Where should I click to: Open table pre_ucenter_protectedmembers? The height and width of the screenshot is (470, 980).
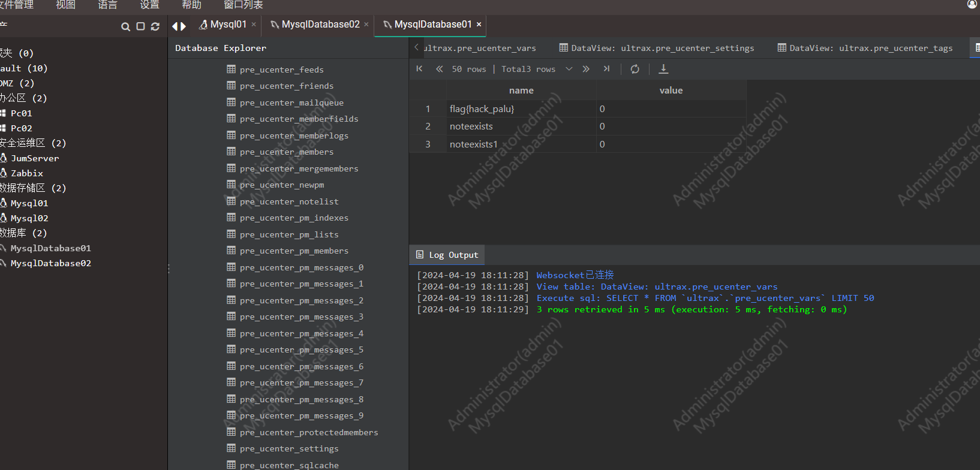point(309,432)
